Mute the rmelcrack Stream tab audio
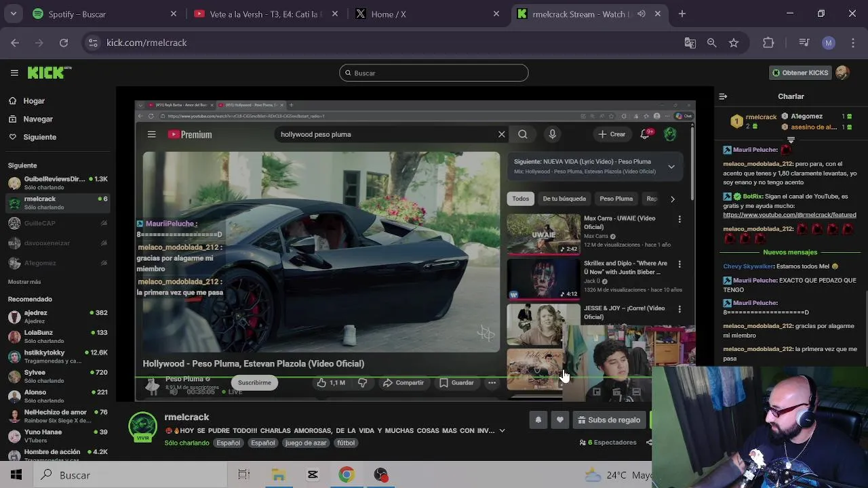Image resolution: width=868 pixels, height=488 pixels. 642,14
